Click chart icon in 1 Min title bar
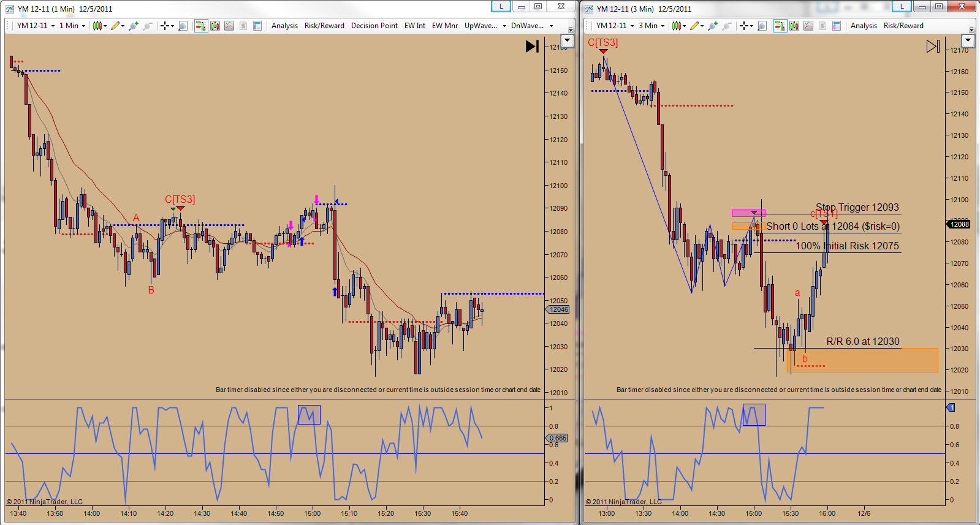This screenshot has width=980, height=525. click(x=10, y=9)
